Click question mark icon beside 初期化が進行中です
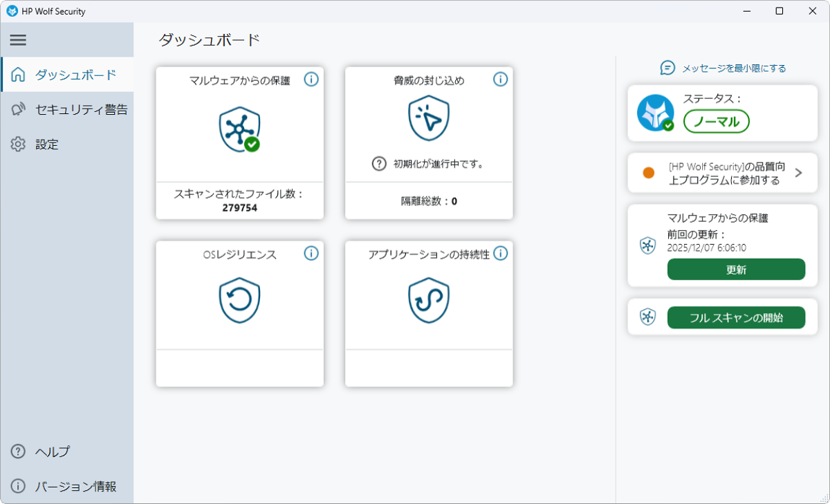This screenshot has height=504, width=830. [x=379, y=164]
